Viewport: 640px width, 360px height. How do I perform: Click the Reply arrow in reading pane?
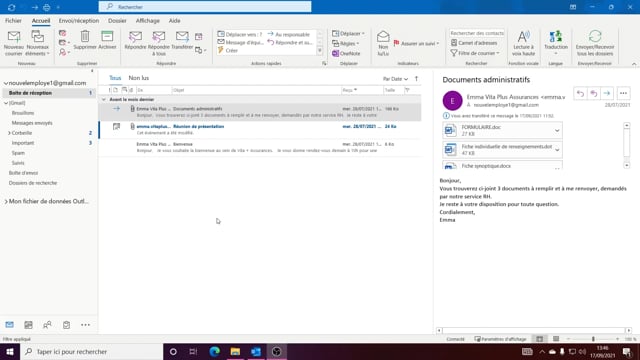(580, 93)
